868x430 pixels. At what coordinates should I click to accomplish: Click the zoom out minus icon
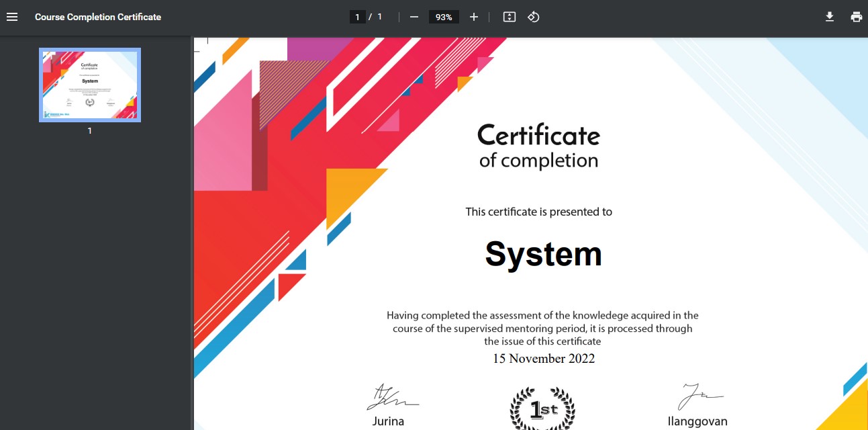pyautogui.click(x=414, y=17)
